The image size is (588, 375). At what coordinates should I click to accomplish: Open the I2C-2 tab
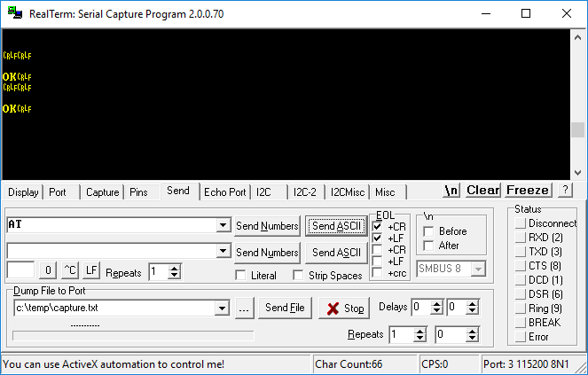(304, 192)
